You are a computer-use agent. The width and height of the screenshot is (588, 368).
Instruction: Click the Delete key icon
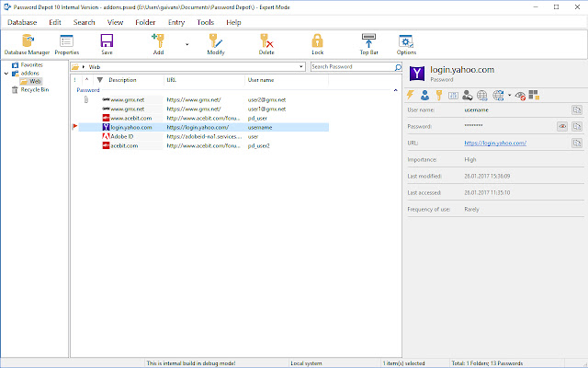click(266, 40)
